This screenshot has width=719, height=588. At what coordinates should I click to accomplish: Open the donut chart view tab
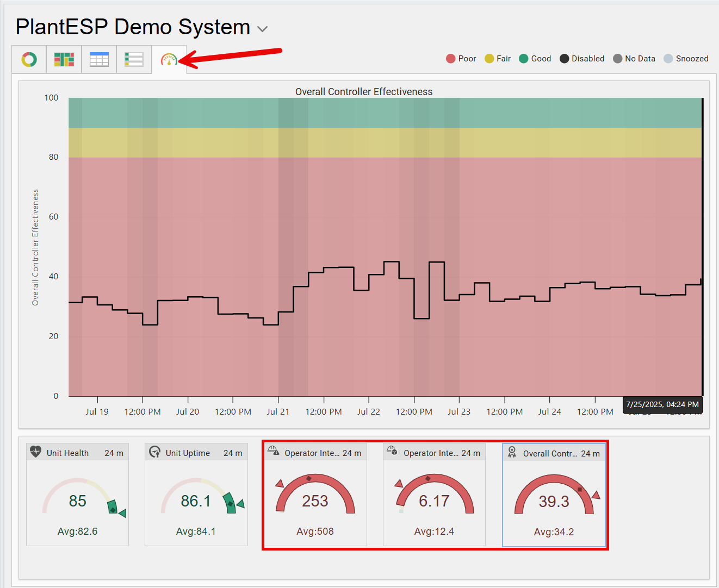pyautogui.click(x=29, y=59)
